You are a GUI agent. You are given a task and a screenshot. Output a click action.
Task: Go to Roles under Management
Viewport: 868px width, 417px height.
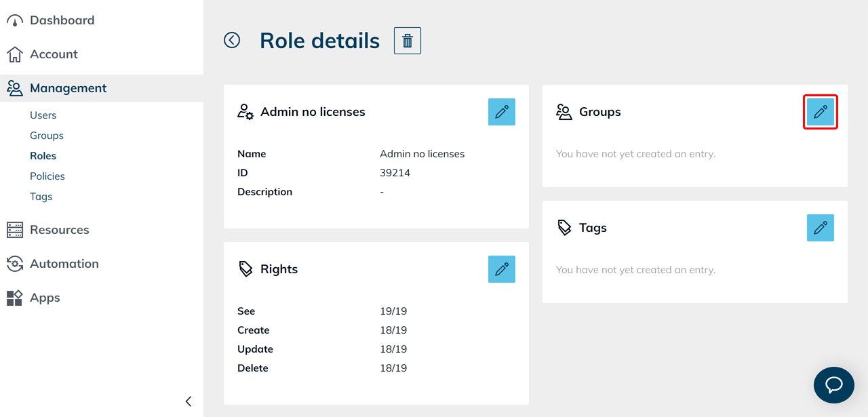click(x=43, y=156)
